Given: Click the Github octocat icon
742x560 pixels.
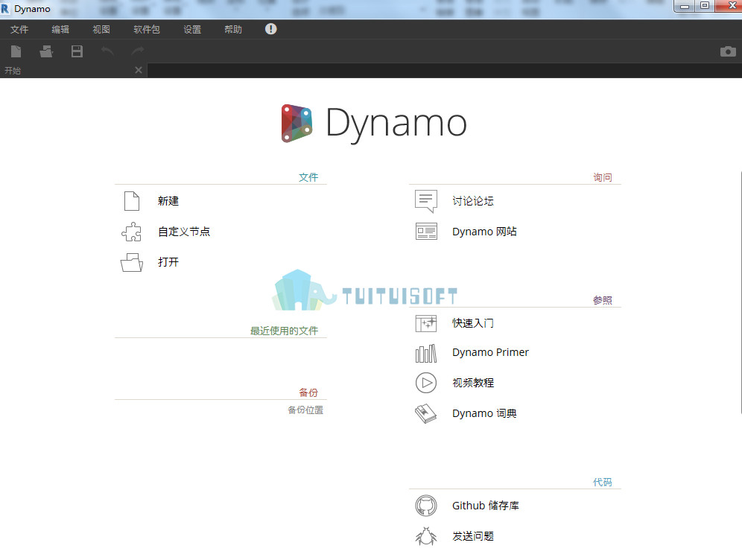Looking at the screenshot, I should 426,506.
